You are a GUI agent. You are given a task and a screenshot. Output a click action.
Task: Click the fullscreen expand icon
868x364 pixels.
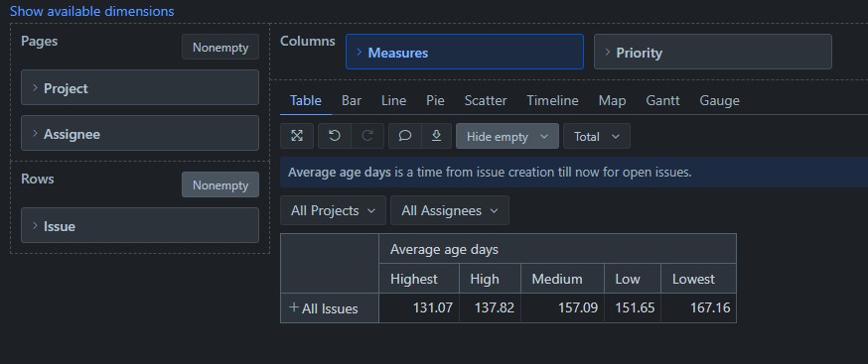click(x=297, y=136)
